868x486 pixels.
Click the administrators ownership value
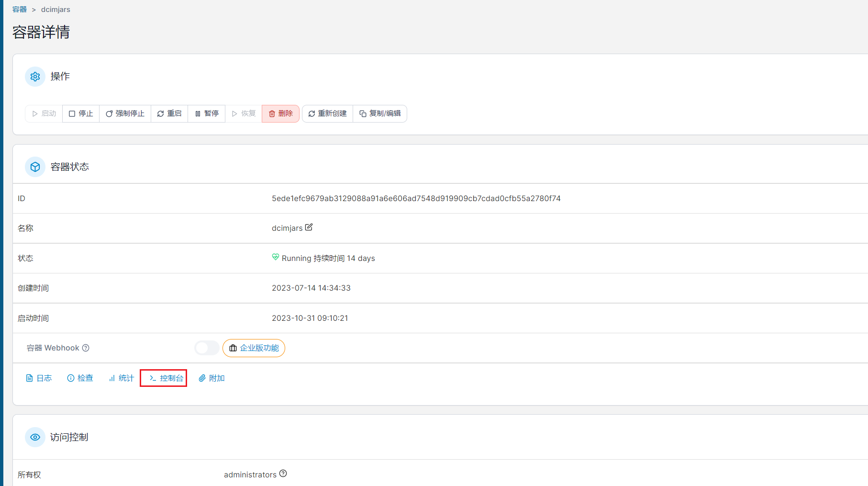point(250,475)
